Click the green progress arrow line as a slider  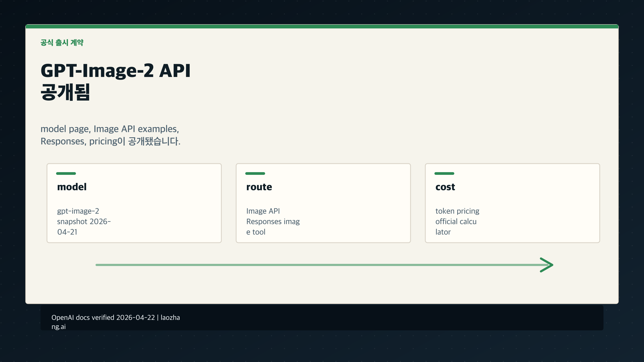322,265
